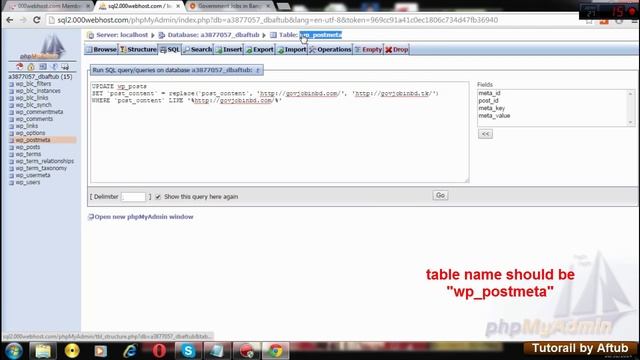Open the Export tab
The height and width of the screenshot is (360, 640).
click(260, 49)
